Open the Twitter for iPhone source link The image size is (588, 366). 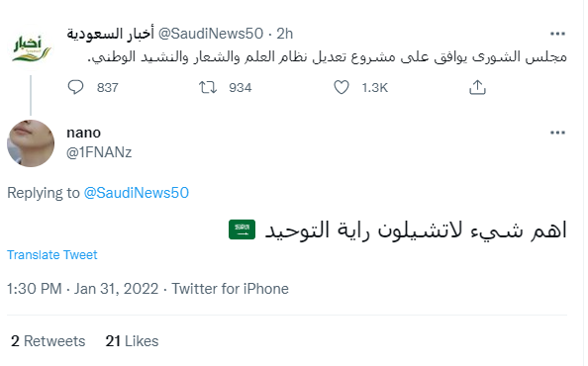231,289
